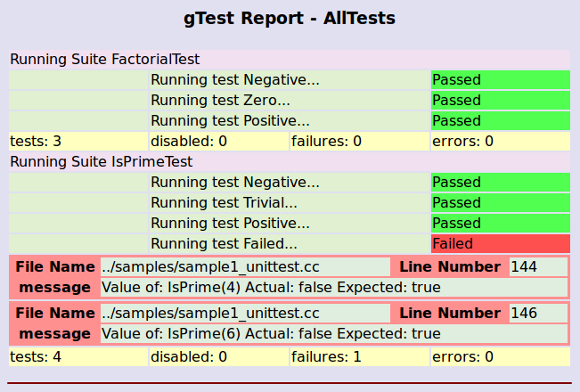Click the Running test Zero entry
This screenshot has height=392, width=580.
tap(220, 100)
